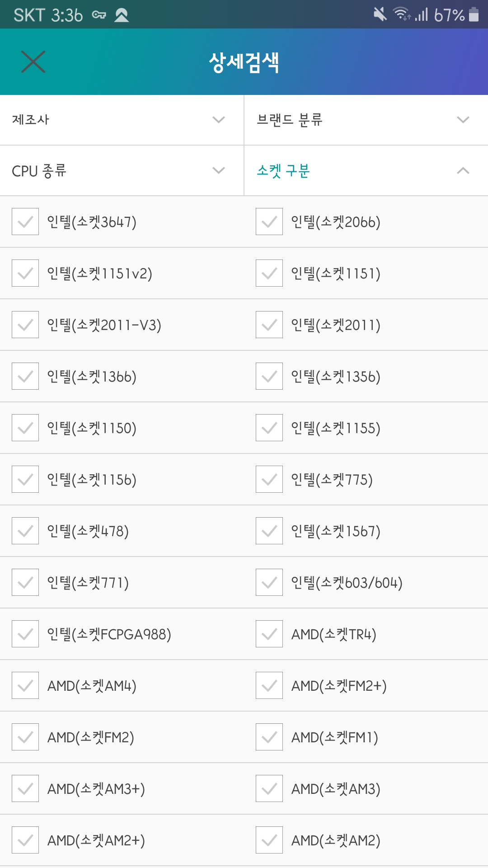Image resolution: width=488 pixels, height=868 pixels.
Task: Close the 상세검색 screen with X icon
Action: tap(33, 62)
